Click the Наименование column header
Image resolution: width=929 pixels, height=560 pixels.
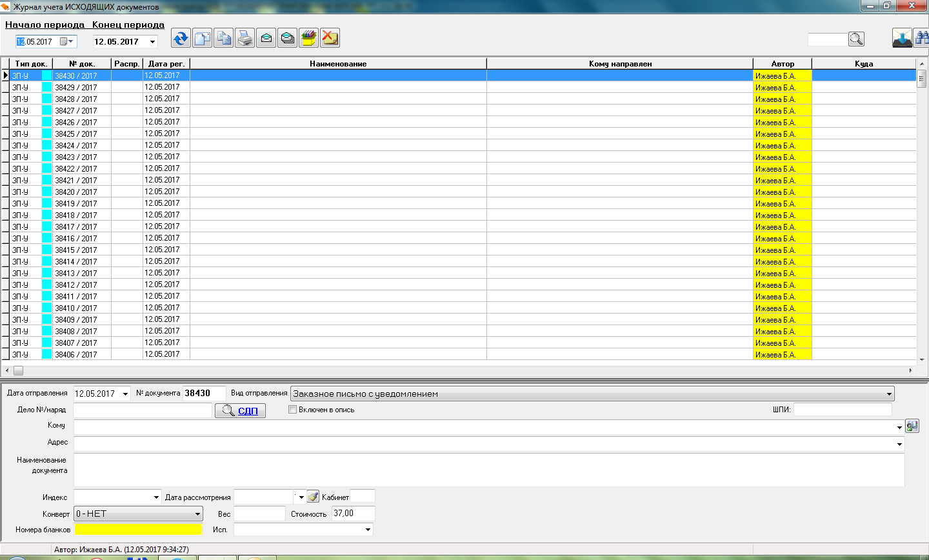coord(338,64)
